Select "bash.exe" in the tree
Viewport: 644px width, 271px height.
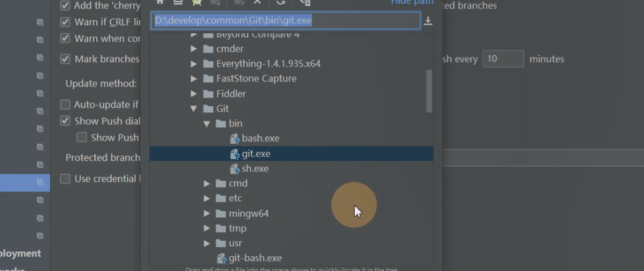click(260, 138)
